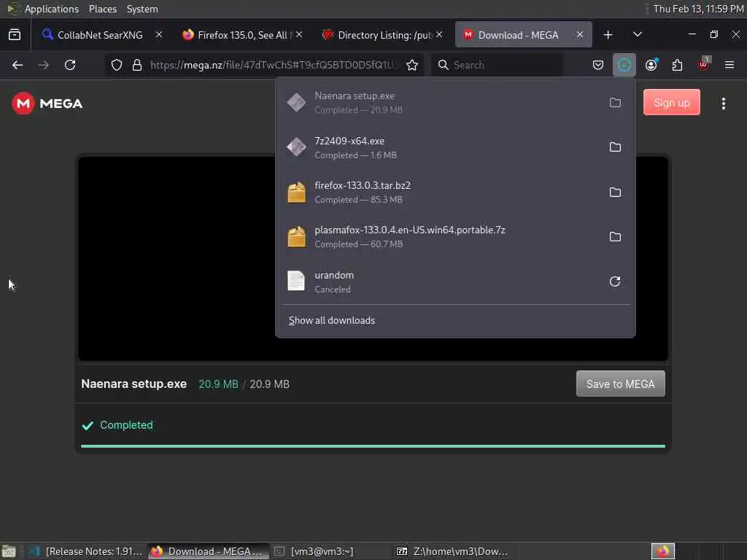Open the Firefox hamburger menu
This screenshot has height=560, width=747.
pos(729,65)
